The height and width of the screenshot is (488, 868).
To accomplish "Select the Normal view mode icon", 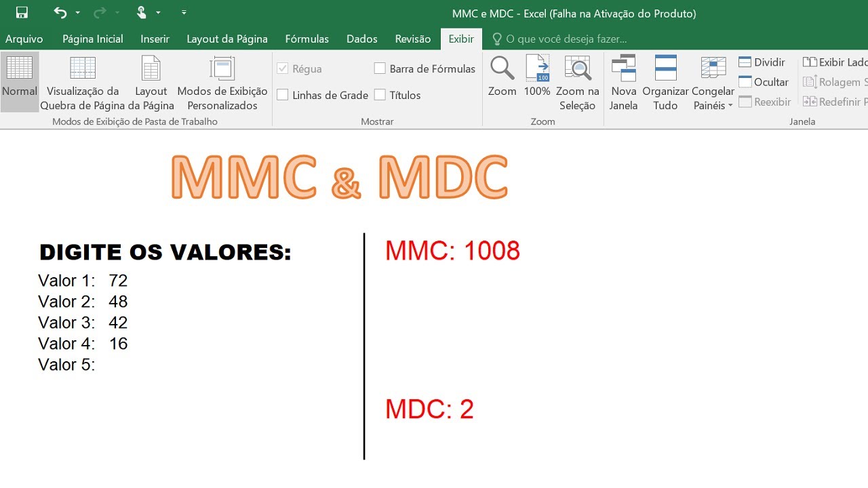I will point(20,81).
